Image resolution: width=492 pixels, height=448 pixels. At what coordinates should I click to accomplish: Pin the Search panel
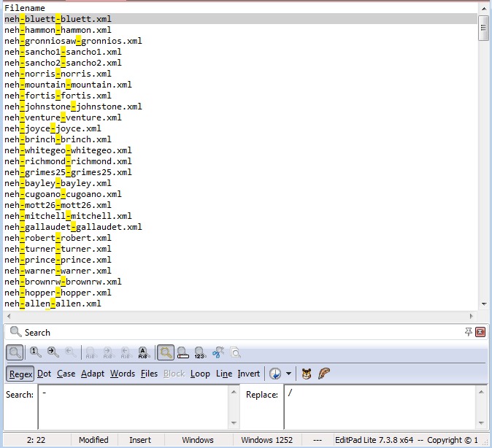(x=469, y=332)
